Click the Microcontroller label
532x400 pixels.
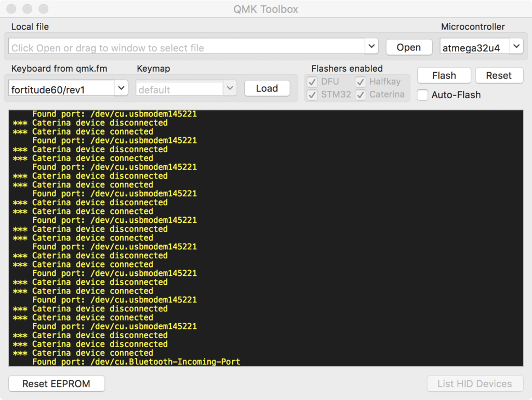click(473, 27)
